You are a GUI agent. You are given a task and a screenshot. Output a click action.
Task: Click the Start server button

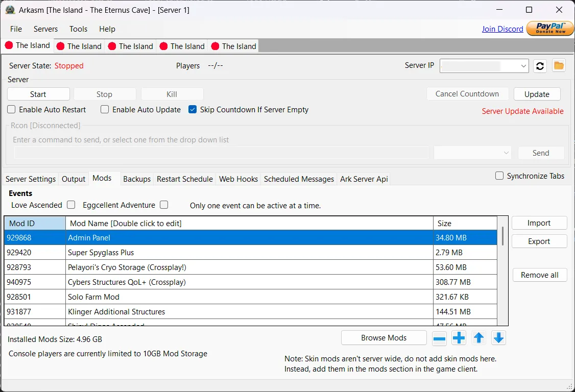(38, 94)
